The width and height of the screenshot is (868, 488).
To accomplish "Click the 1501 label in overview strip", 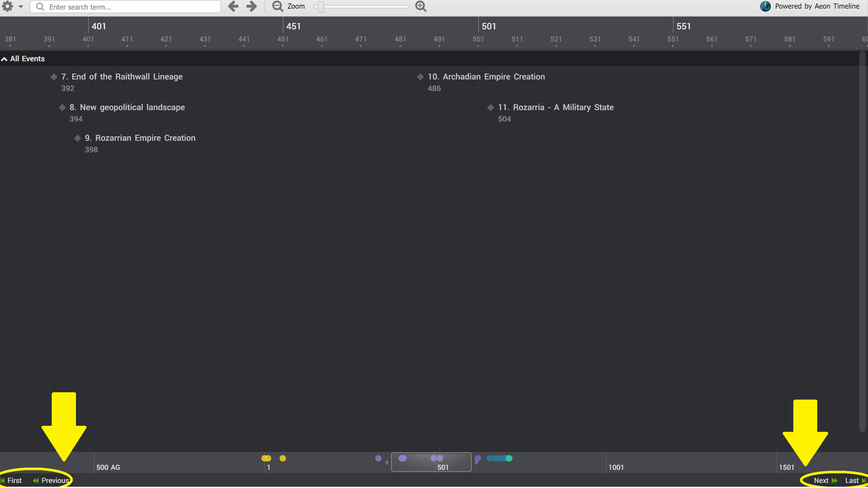I will pos(787,468).
